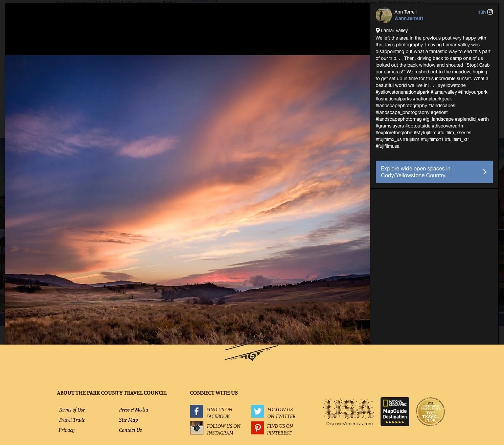Open the Pinterest icon in footer
The width and height of the screenshot is (504, 445).
pos(257,428)
